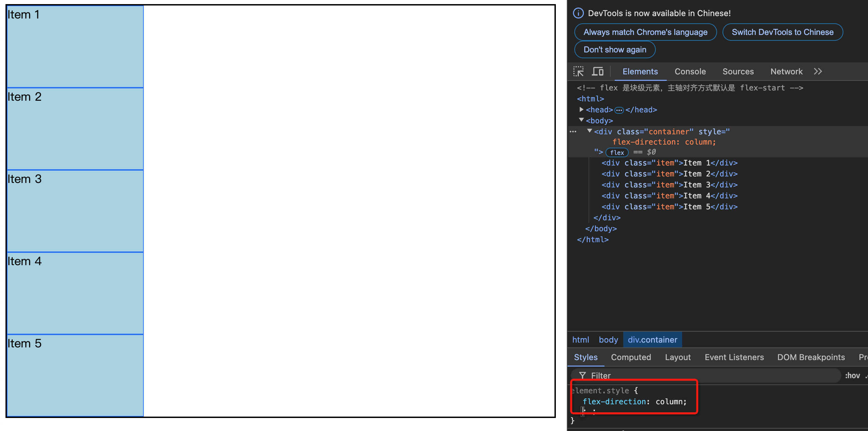Click the flex badge on container

click(x=617, y=152)
